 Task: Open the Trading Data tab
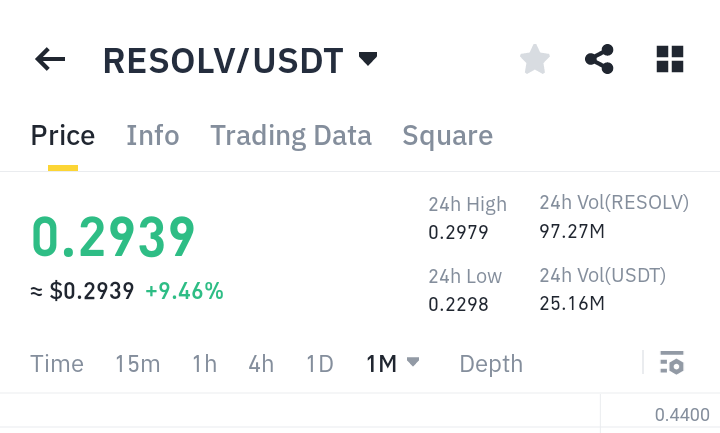[x=291, y=135]
